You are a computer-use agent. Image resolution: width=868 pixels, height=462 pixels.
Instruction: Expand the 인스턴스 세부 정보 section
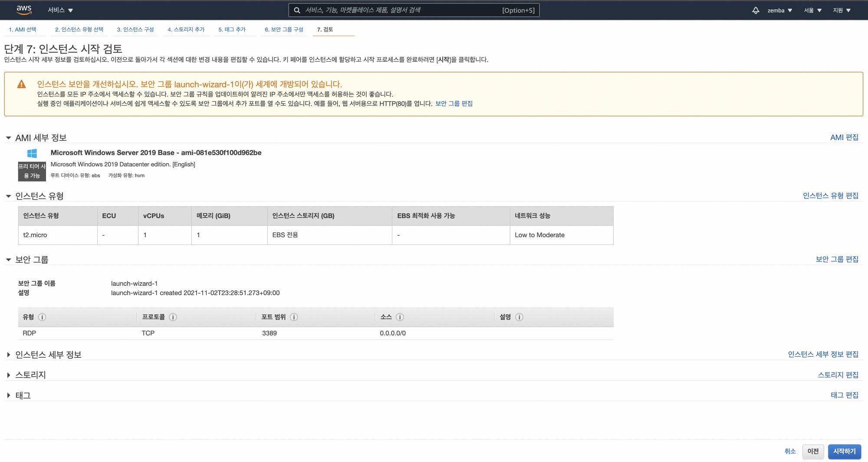click(8, 355)
